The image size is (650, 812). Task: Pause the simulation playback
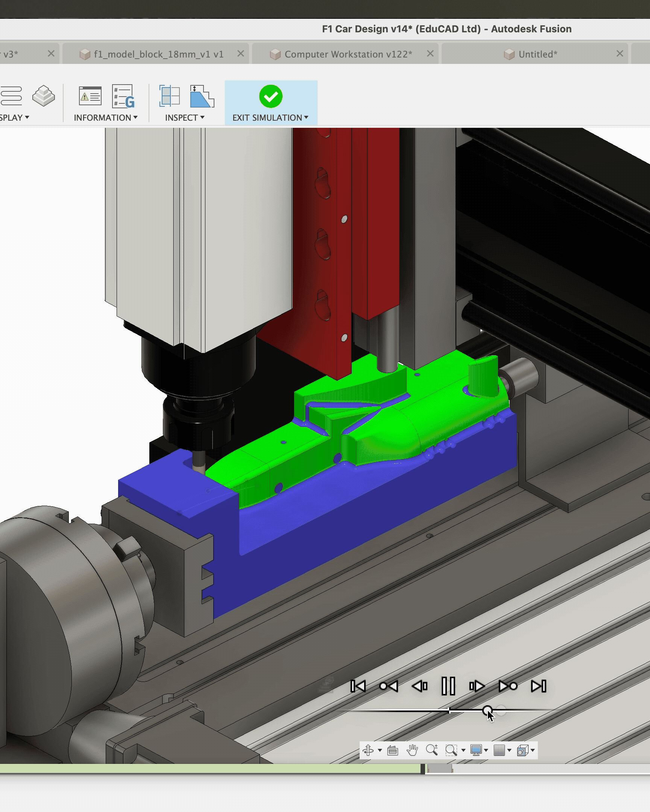point(448,686)
